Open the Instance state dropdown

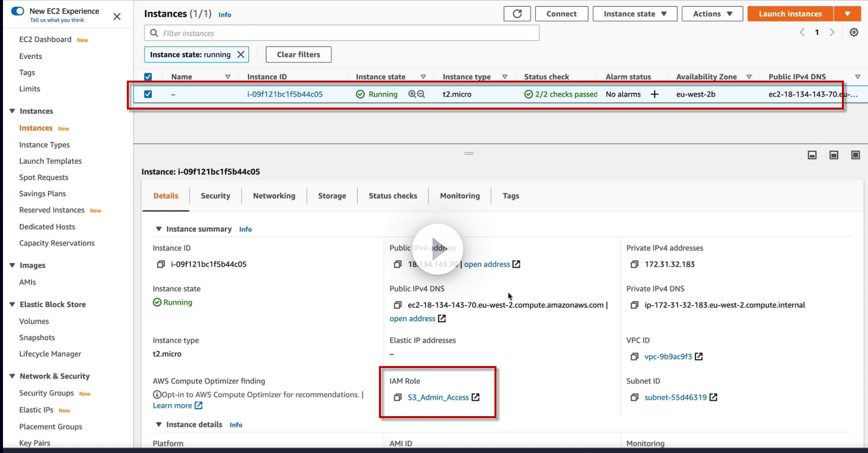point(635,14)
